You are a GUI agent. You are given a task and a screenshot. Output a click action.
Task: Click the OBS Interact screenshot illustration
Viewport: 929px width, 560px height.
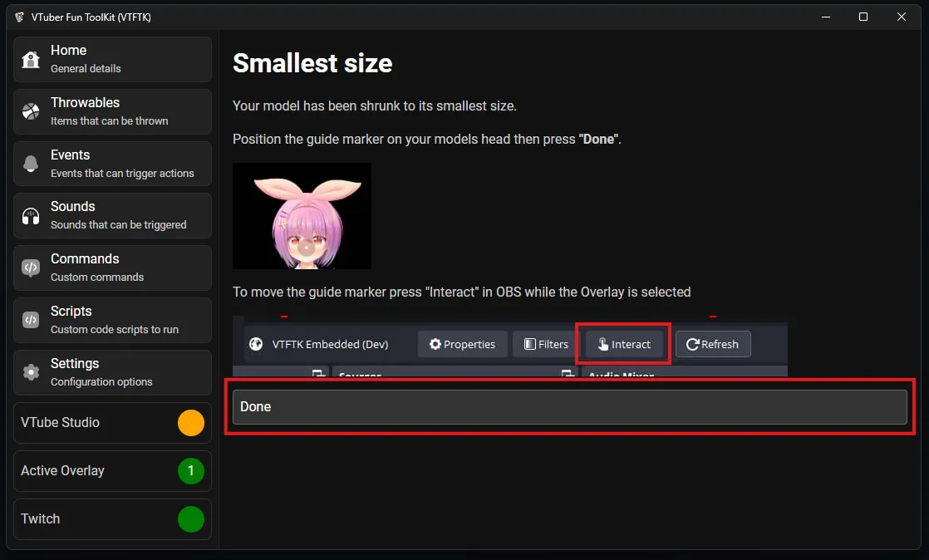point(509,345)
